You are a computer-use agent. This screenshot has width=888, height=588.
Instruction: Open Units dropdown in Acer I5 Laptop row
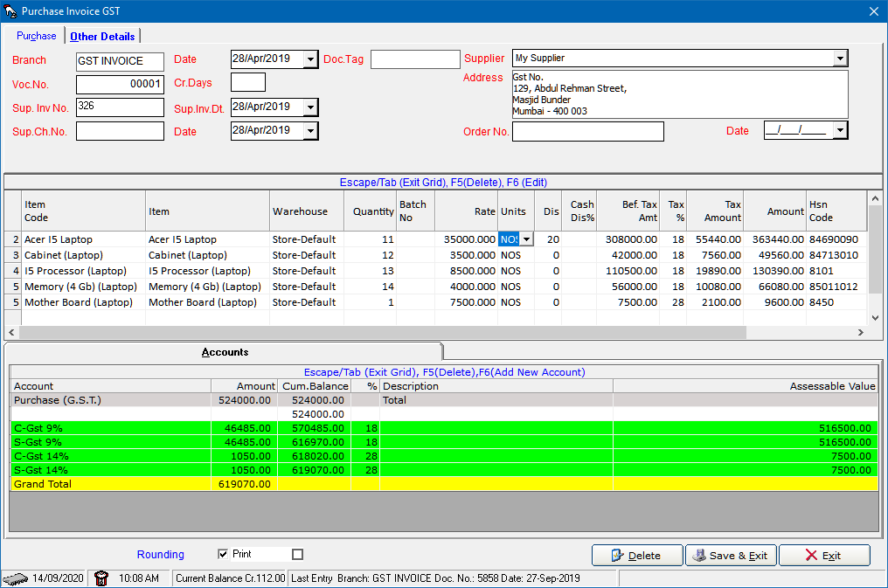526,239
